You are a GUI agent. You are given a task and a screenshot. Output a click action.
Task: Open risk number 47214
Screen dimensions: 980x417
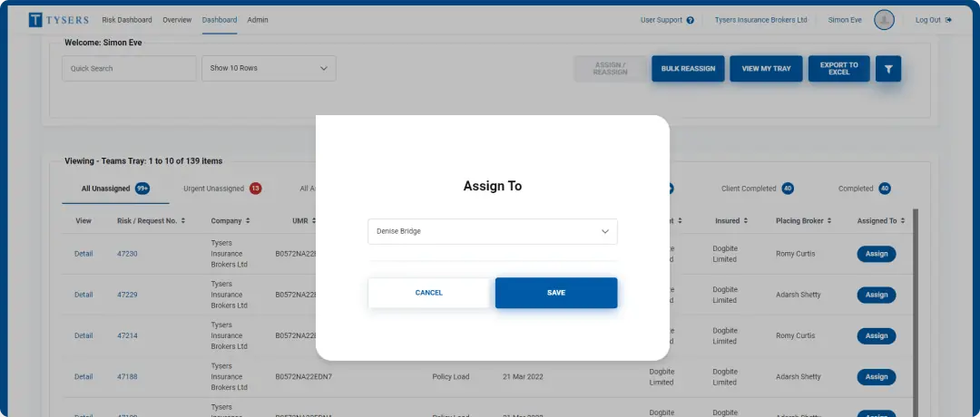127,335
